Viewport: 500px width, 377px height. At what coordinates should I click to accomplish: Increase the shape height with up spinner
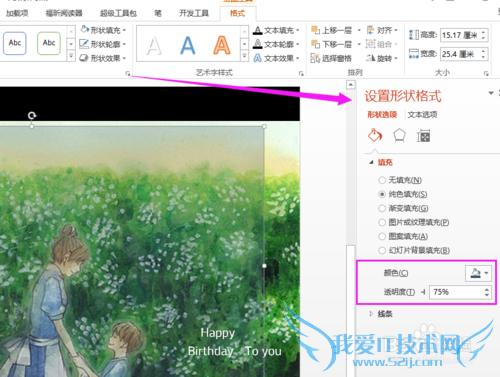pyautogui.click(x=484, y=32)
